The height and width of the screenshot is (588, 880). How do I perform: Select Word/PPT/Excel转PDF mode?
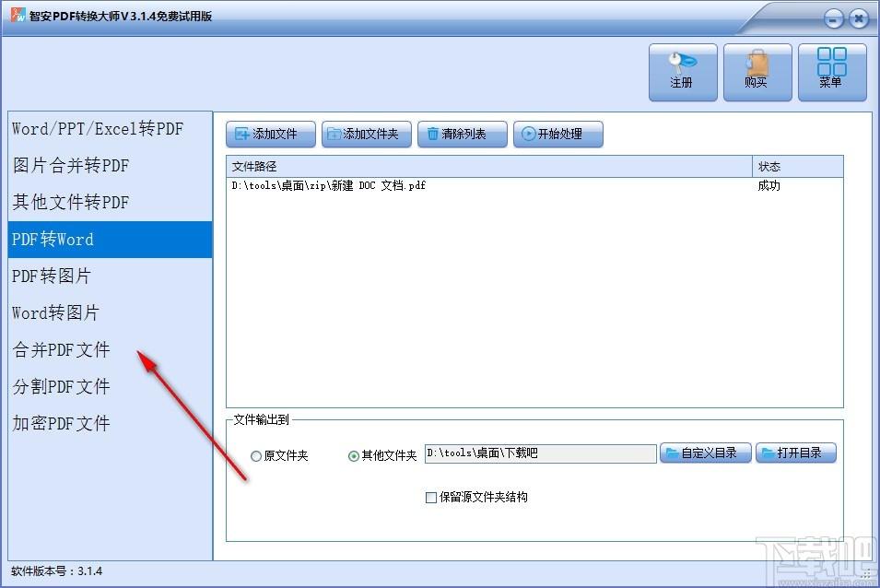pyautogui.click(x=110, y=129)
